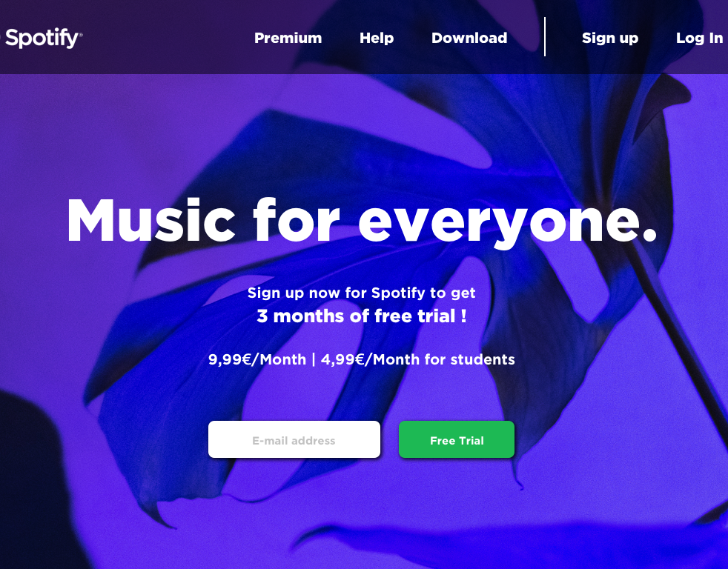
Task: Select the "3 months of free trial !" text
Action: (362, 316)
